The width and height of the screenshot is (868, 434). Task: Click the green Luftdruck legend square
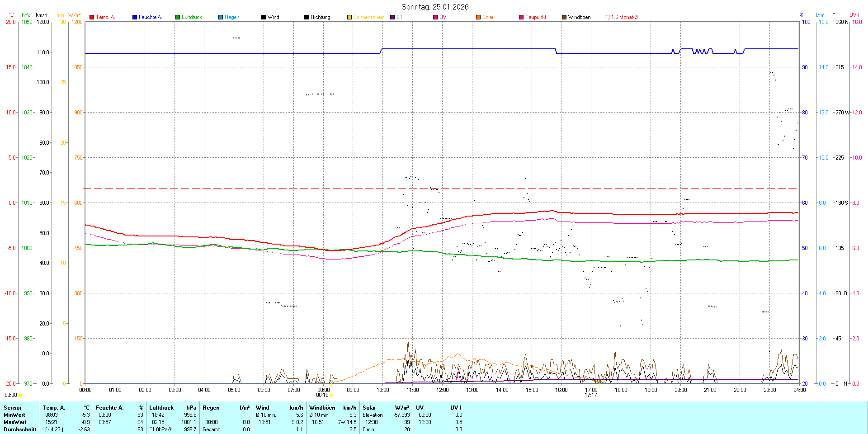[178, 17]
